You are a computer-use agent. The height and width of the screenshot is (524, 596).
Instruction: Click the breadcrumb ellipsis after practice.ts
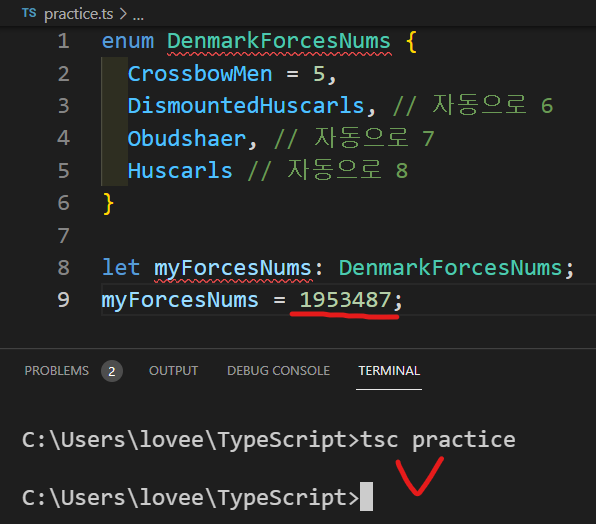pyautogui.click(x=138, y=16)
